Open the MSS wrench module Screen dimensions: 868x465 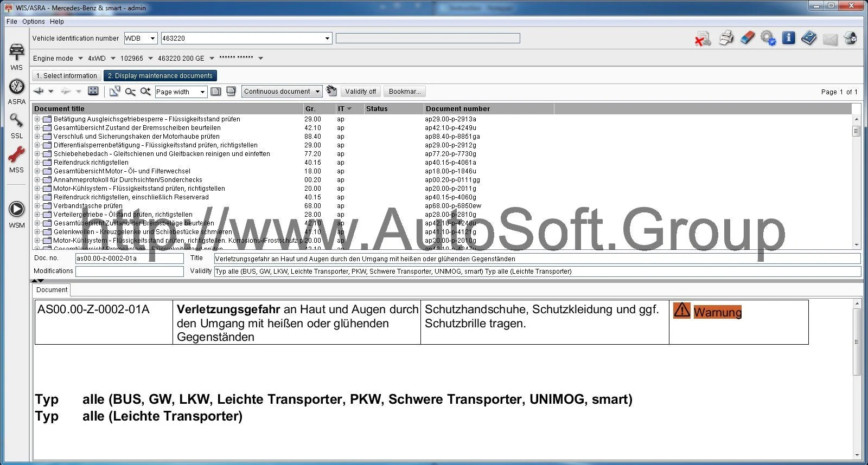(16, 159)
